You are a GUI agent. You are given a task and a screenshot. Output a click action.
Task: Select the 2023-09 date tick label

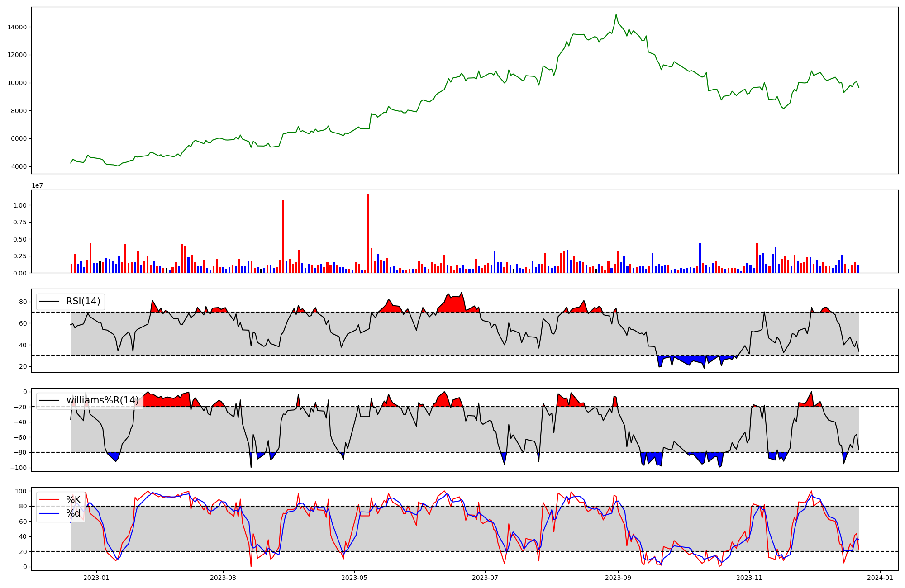(618, 578)
